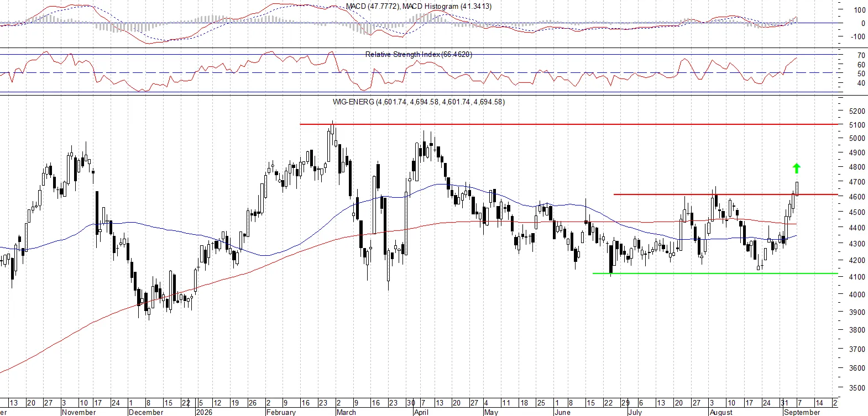Screen dimensions: 868x416
Task: Click the 4600 price axis value
Action: tap(857, 197)
